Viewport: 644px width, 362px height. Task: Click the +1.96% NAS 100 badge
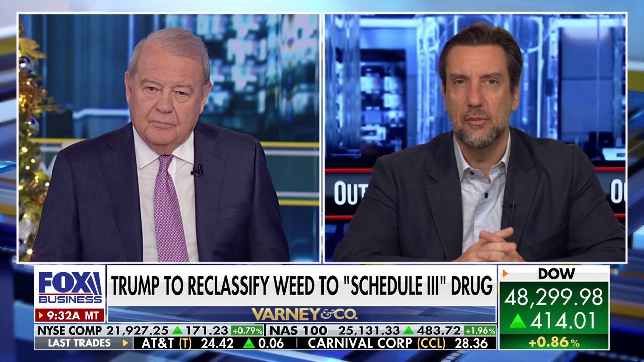tap(479, 331)
